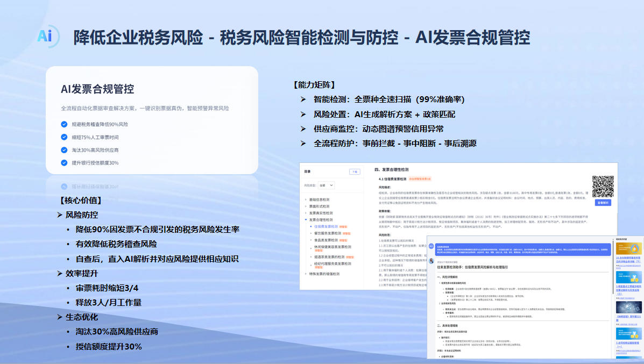Click the text 有效降低税务稽查风险

(x=116, y=244)
